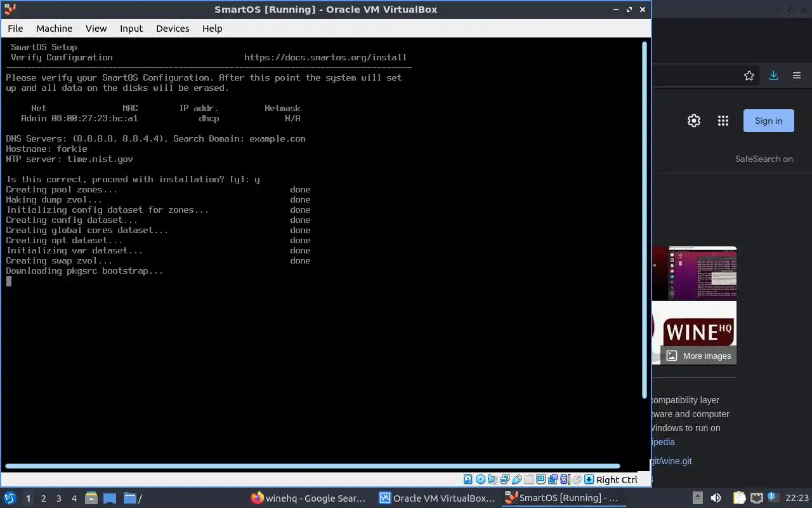Open Google quick settings gear
This screenshot has width=812, height=508.
click(x=694, y=121)
